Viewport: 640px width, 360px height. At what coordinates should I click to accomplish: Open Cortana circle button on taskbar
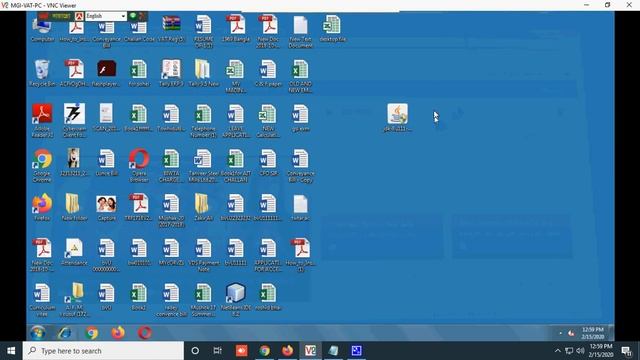[195, 351]
